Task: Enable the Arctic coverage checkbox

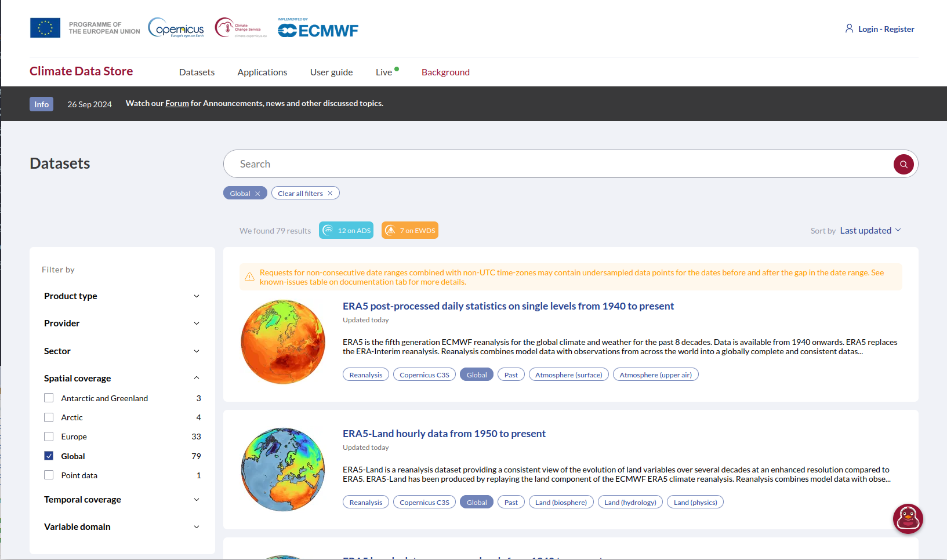Action: click(x=49, y=417)
